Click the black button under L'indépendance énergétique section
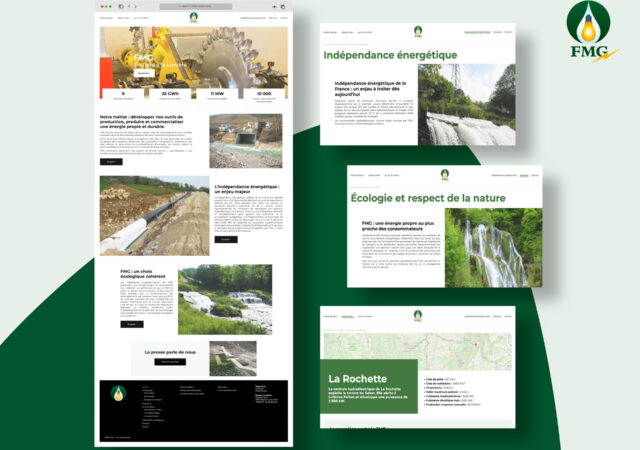Screen dimensions: 640x450 [226, 239]
